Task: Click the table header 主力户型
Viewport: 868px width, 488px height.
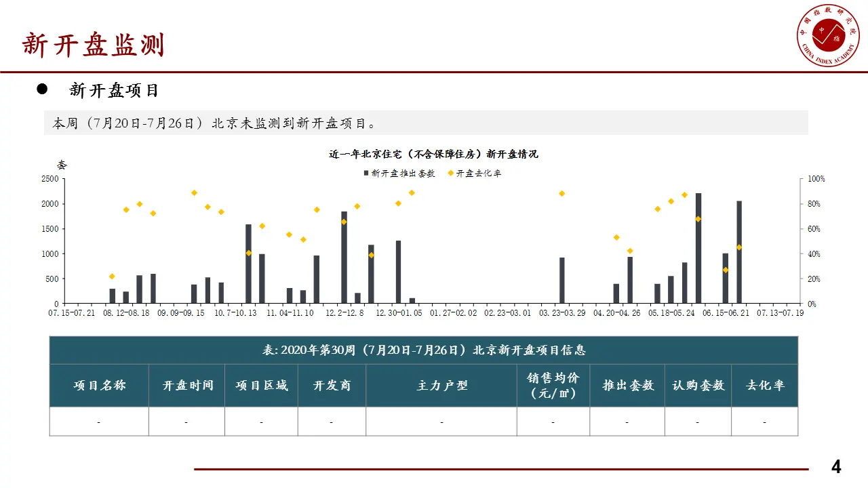Action: pos(441,386)
